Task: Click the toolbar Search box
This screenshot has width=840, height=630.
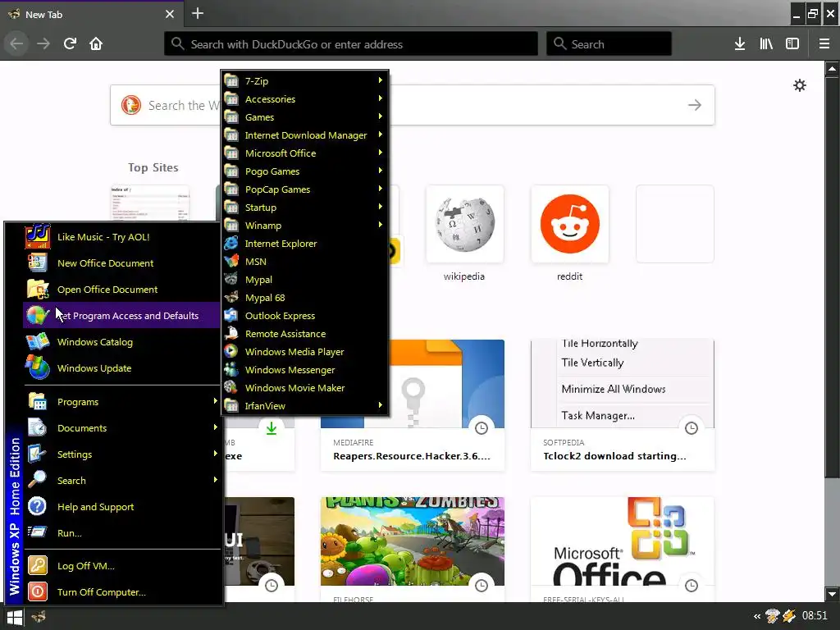Action: coord(609,44)
